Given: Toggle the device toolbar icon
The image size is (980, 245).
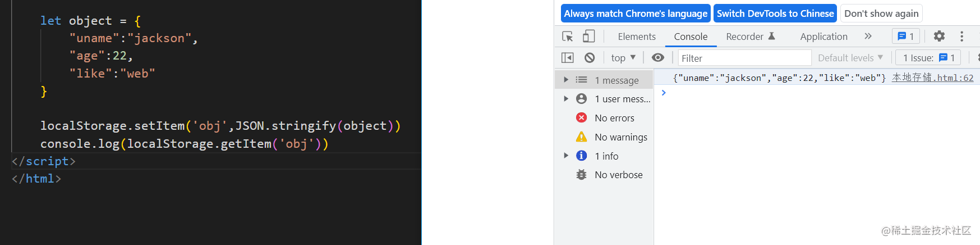Looking at the screenshot, I should tap(588, 37).
